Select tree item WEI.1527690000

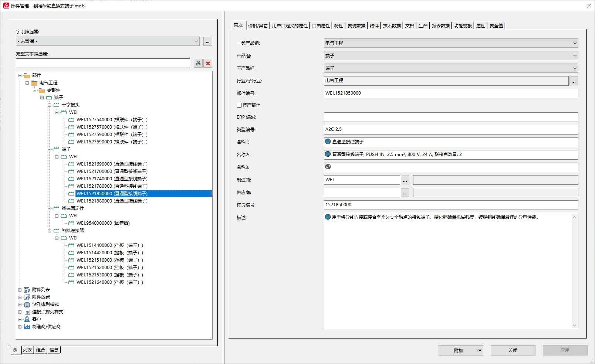(x=112, y=142)
